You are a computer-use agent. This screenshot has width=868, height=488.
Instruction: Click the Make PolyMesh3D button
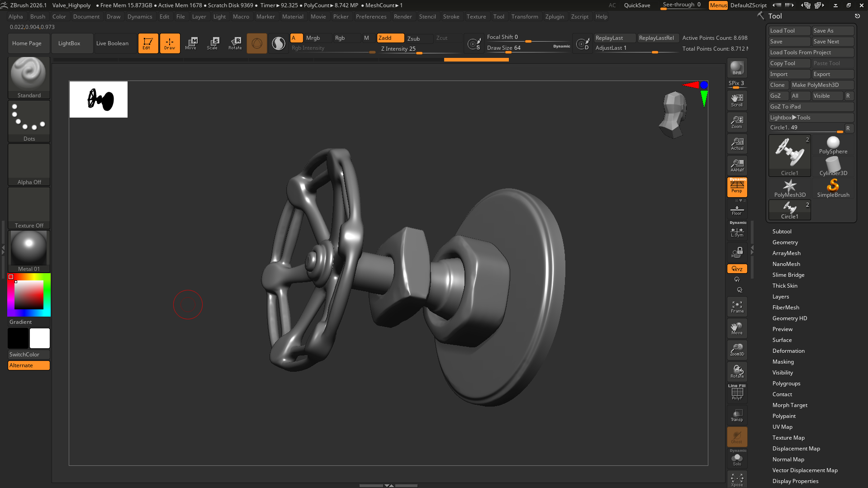(821, 85)
